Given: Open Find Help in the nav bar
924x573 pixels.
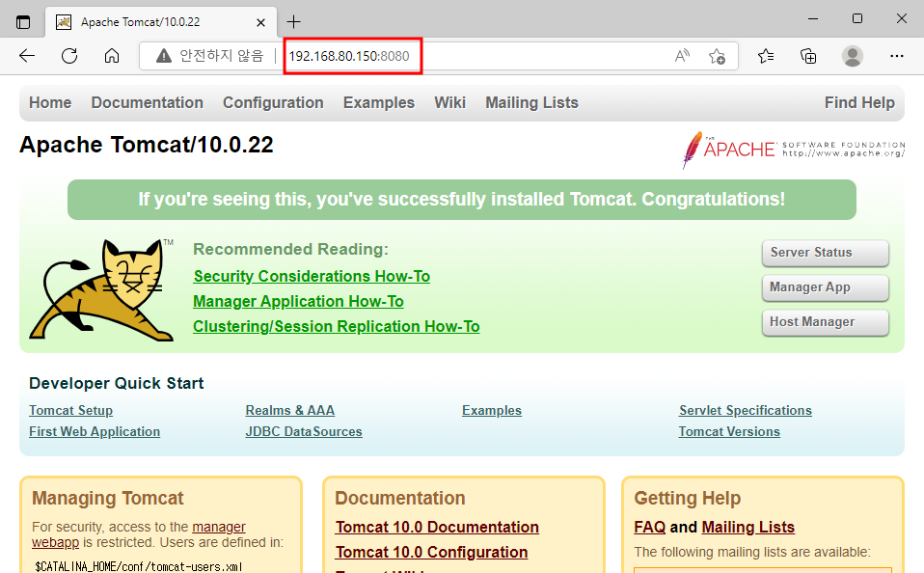Looking at the screenshot, I should [x=859, y=102].
